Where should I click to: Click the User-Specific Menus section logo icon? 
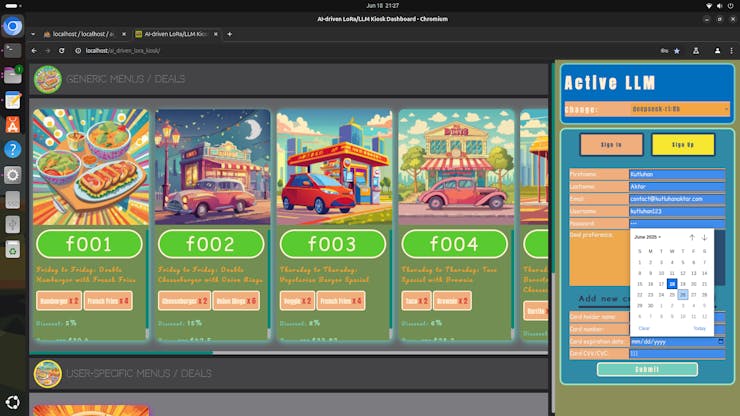[x=47, y=373]
